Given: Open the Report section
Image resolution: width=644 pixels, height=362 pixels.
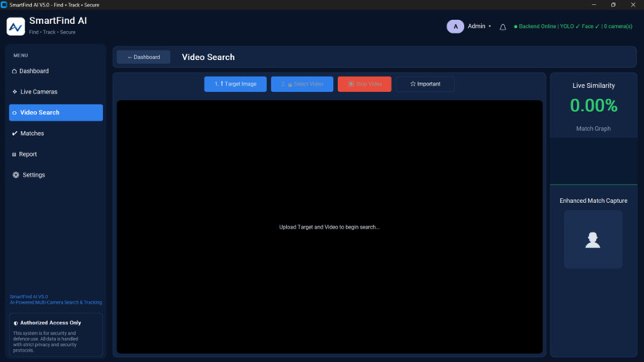Looking at the screenshot, I should point(56,154).
